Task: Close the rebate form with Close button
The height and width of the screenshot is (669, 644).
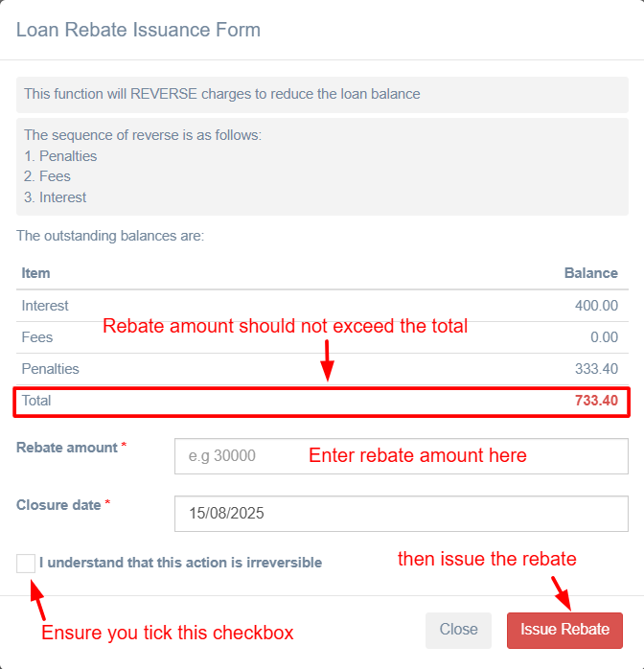Action: pos(458,630)
